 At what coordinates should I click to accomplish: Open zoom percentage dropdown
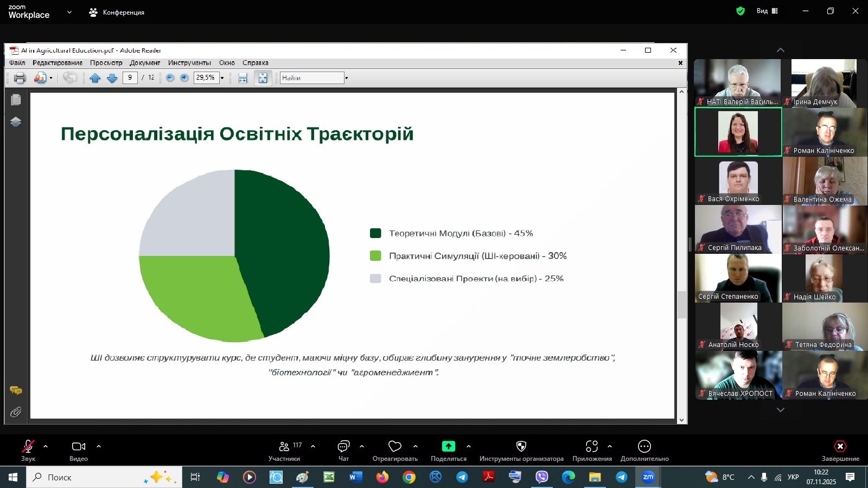point(222,78)
